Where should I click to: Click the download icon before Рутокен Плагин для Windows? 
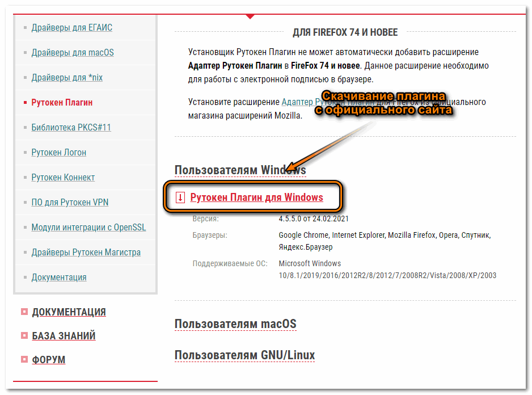point(180,197)
